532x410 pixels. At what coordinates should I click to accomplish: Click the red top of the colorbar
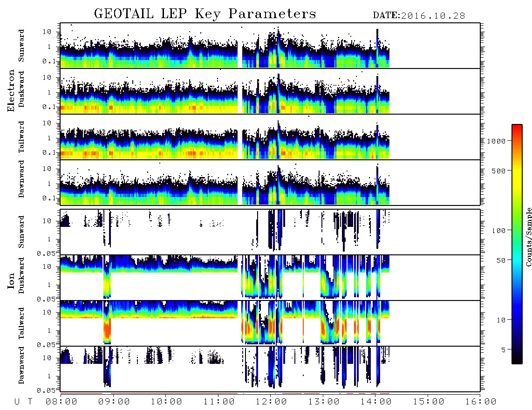tap(517, 129)
